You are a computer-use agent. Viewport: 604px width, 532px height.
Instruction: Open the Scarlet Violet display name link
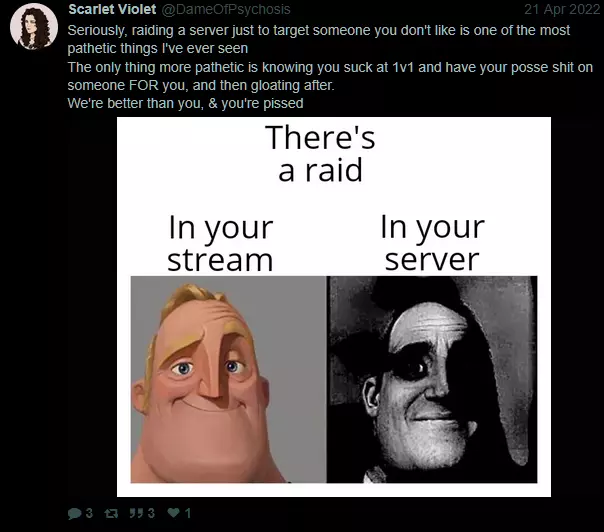tap(112, 9)
